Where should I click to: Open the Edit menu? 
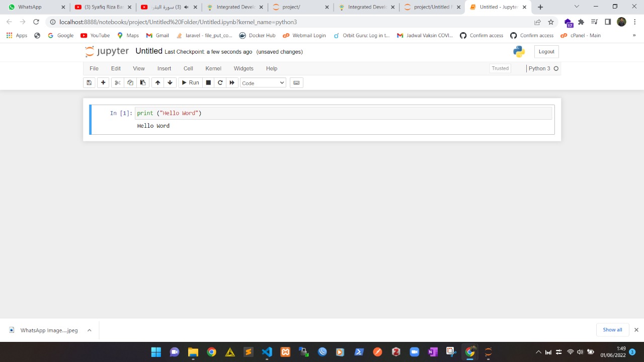(x=116, y=68)
